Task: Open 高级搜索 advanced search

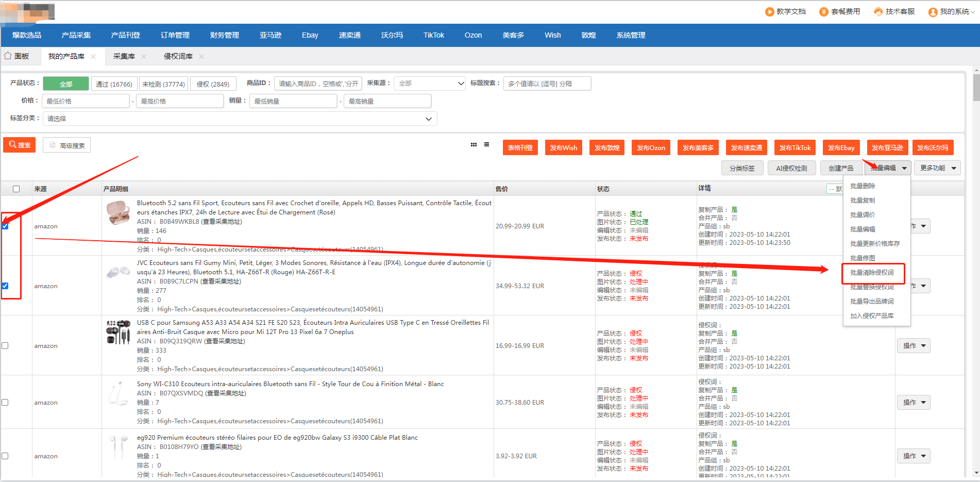Action: (66, 145)
